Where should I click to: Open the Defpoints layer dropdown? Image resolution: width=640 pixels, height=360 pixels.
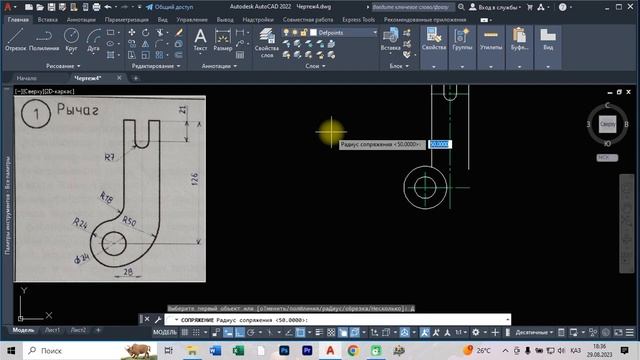[374, 33]
